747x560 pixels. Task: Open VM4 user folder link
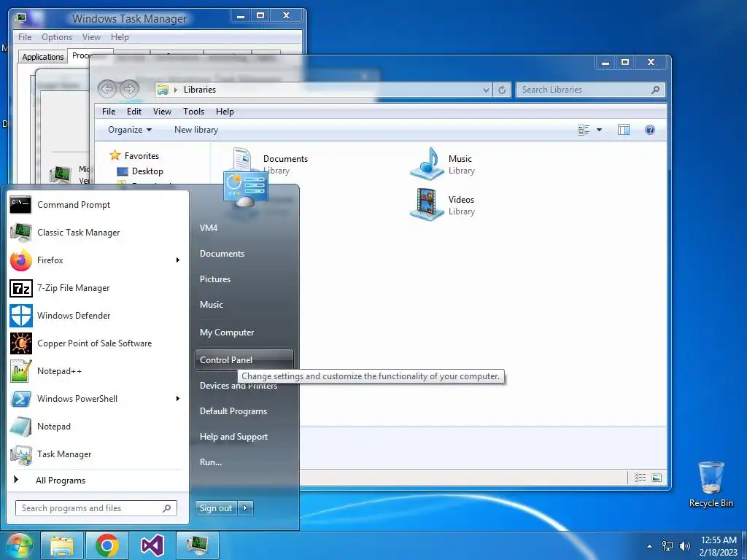244,228
